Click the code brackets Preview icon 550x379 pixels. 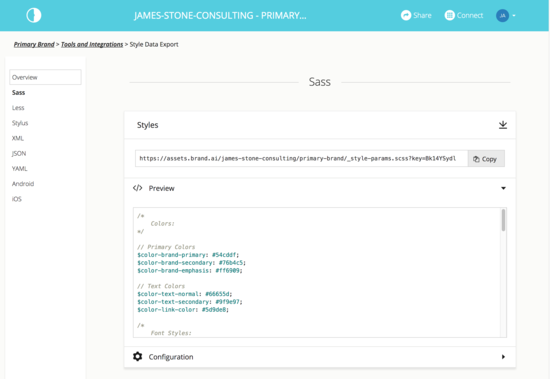(138, 188)
